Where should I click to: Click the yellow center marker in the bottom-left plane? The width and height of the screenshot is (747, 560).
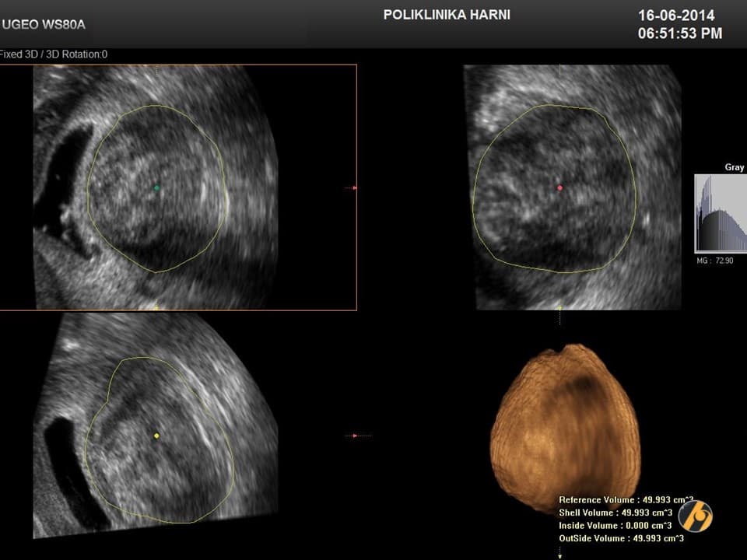156,436
